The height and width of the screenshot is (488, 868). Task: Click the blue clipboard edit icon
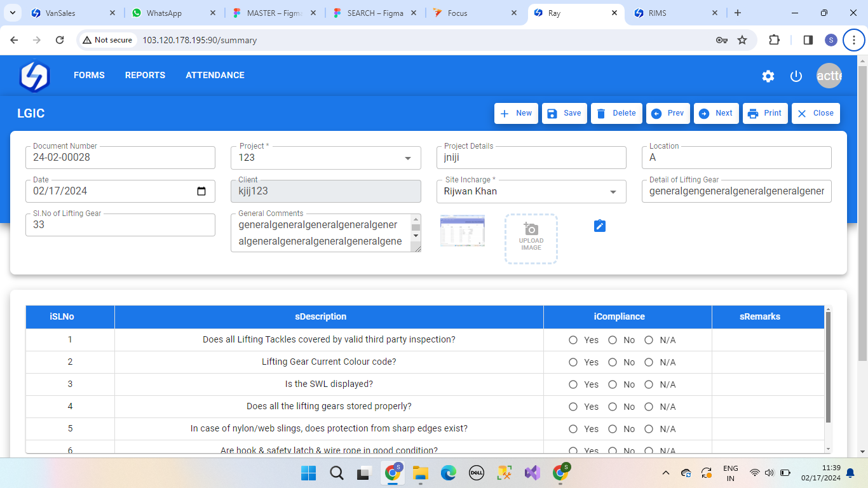[x=599, y=226]
